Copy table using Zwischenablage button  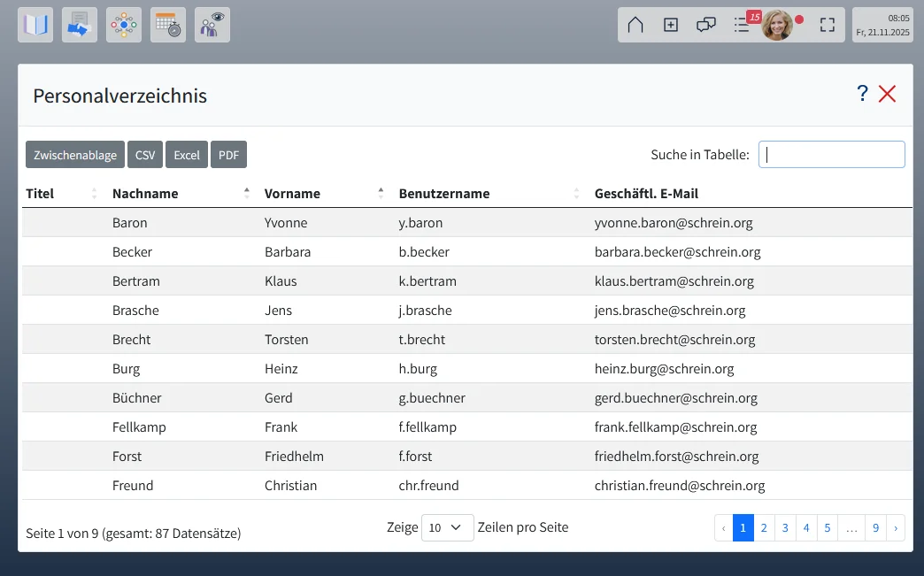tap(74, 154)
